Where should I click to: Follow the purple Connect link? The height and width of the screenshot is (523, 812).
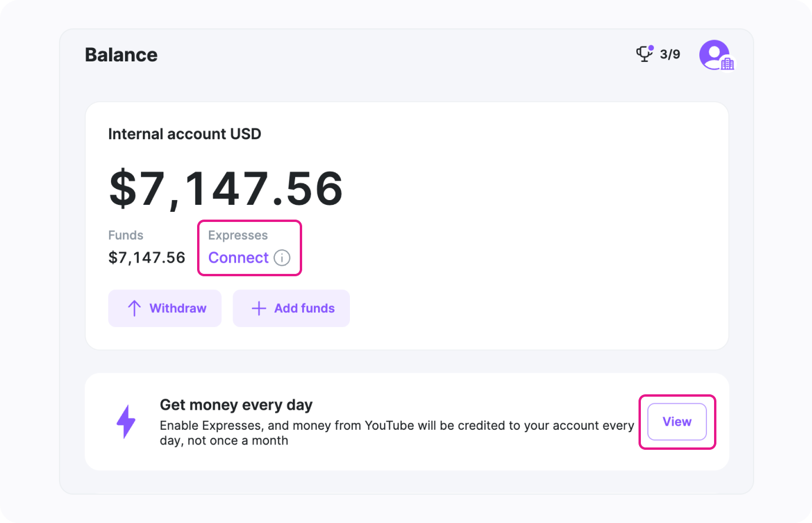pos(238,258)
